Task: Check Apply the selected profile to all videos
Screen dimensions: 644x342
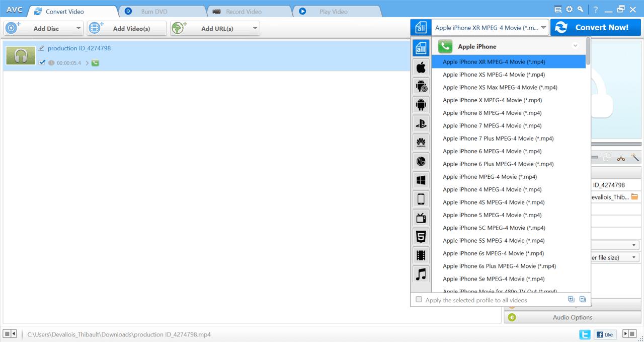Action: point(419,300)
